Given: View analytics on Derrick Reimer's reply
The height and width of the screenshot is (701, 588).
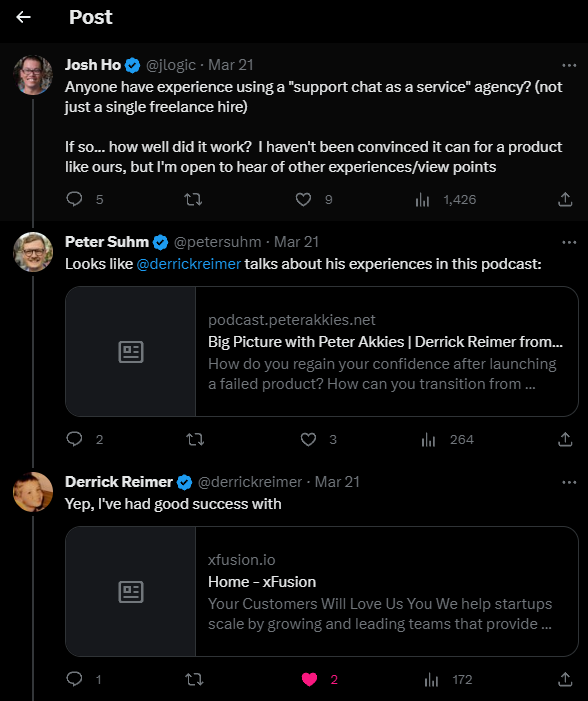Looking at the screenshot, I should (431, 680).
